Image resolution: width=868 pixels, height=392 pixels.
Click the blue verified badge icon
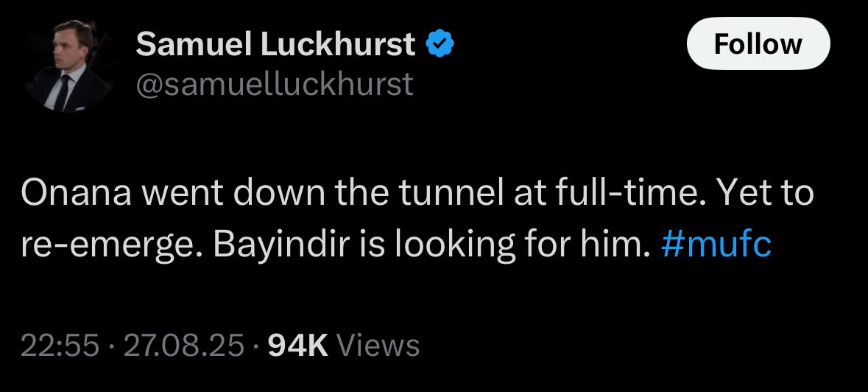pos(440,44)
